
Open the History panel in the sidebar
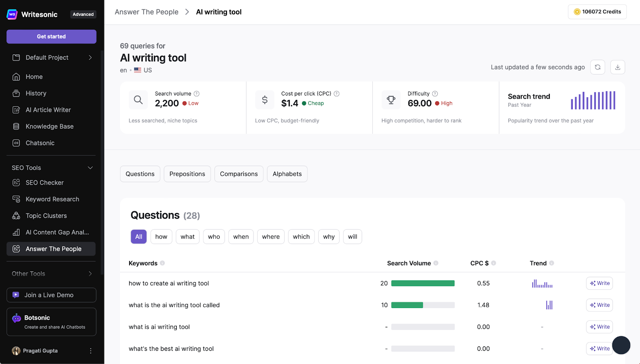pyautogui.click(x=35, y=93)
